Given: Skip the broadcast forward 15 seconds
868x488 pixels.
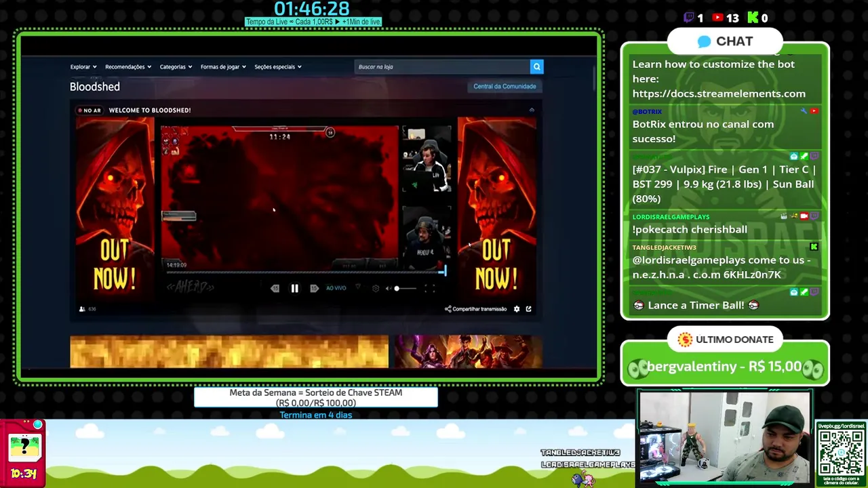Looking at the screenshot, I should [x=314, y=289].
